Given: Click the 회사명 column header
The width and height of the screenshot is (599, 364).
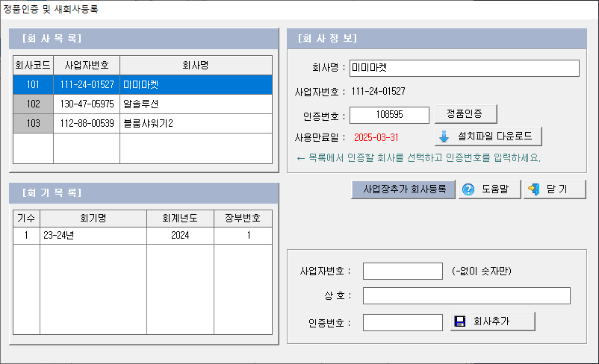Looking at the screenshot, I should point(196,65).
